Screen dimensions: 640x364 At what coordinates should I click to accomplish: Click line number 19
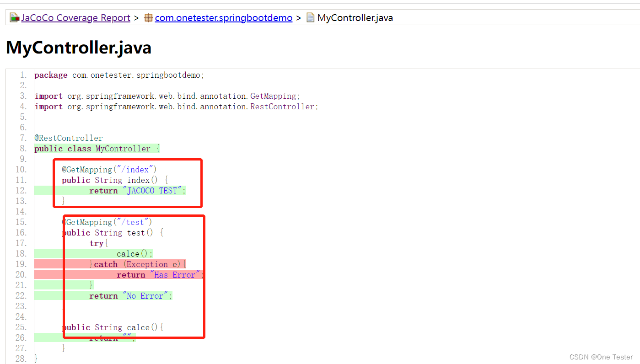[x=21, y=264]
